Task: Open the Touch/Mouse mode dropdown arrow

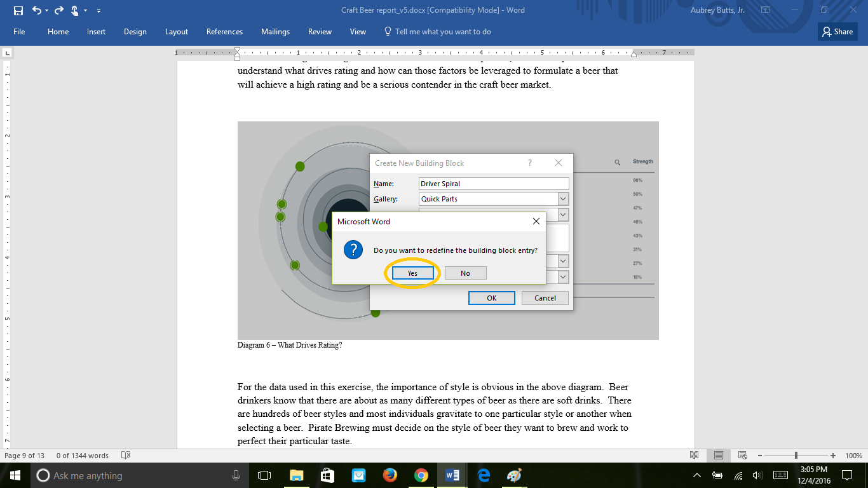Action: point(86,11)
